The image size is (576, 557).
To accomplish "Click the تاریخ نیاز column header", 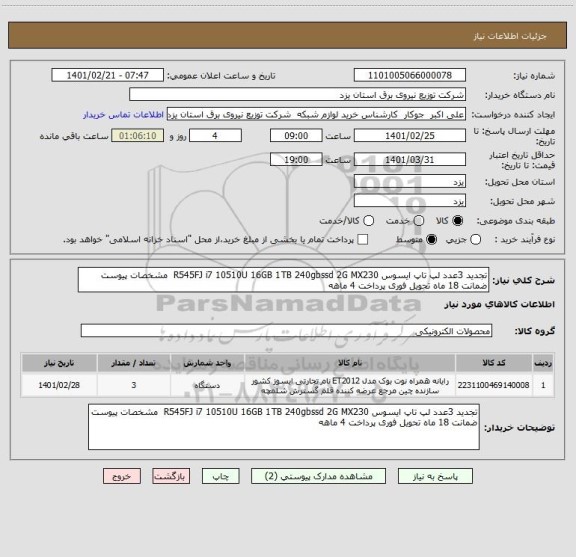I will (59, 363).
